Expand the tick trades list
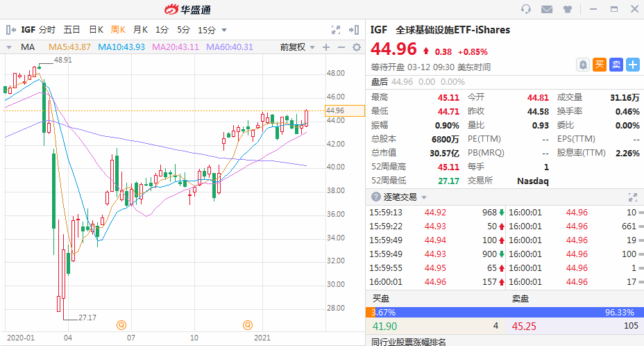Image resolution: width=644 pixels, height=346 pixels. point(633,197)
